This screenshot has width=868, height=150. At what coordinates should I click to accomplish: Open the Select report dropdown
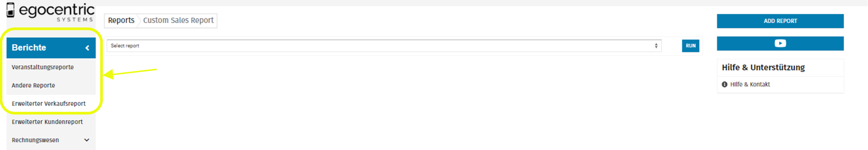pos(384,46)
